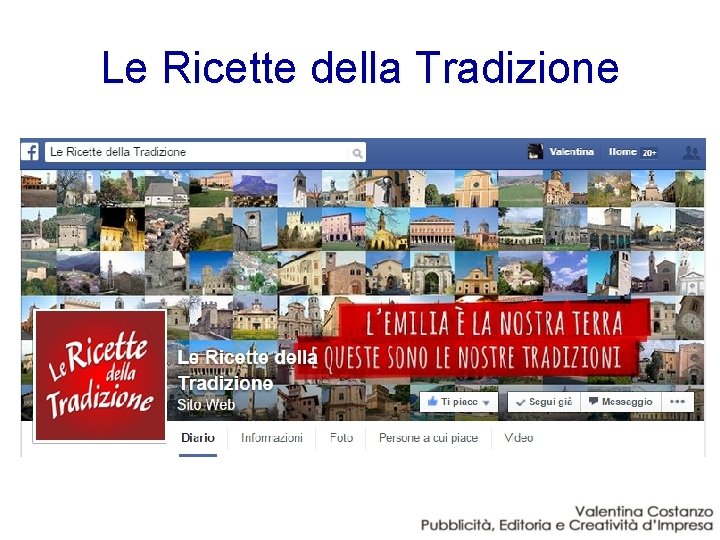Open the red Le Ricette profile picture
The width and height of the screenshot is (720, 540).
[100, 376]
